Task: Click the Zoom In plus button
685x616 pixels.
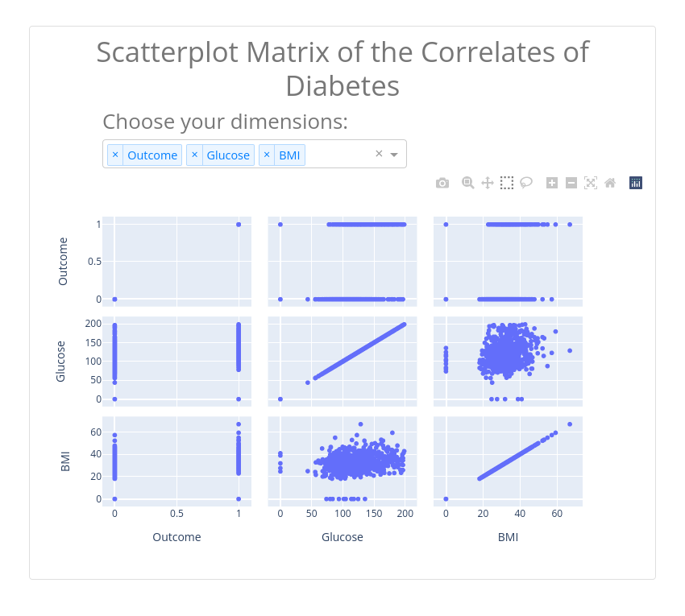Action: pyautogui.click(x=552, y=183)
